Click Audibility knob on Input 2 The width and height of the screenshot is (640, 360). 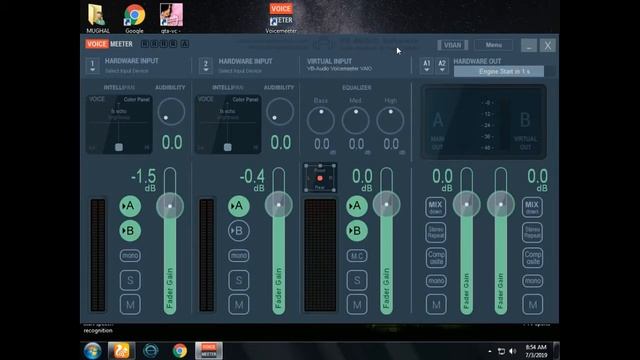(x=280, y=111)
